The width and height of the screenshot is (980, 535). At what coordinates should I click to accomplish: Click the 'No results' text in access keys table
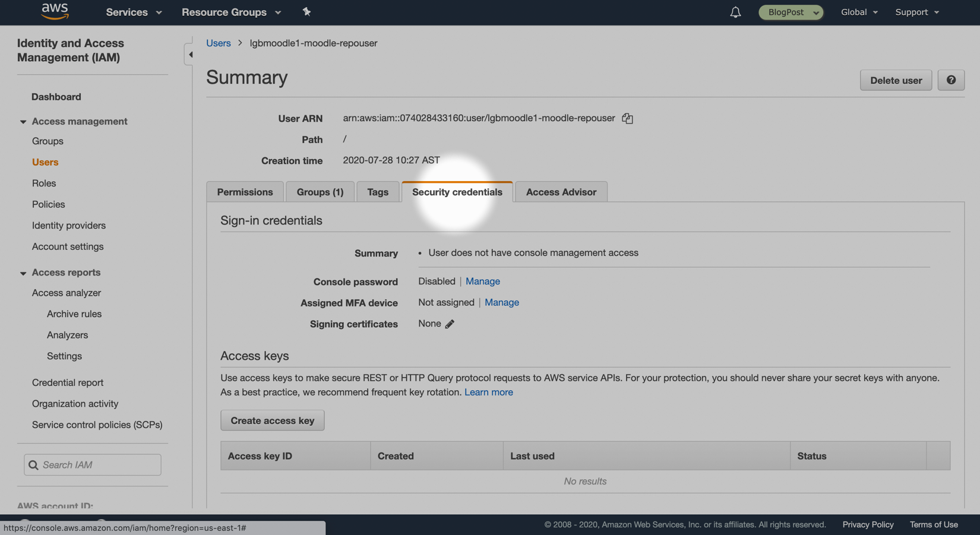point(585,482)
